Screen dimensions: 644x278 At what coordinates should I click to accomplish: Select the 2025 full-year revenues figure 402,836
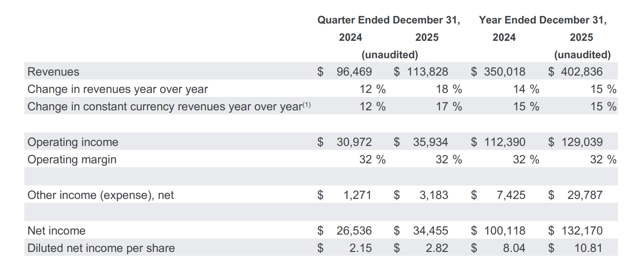tap(582, 72)
